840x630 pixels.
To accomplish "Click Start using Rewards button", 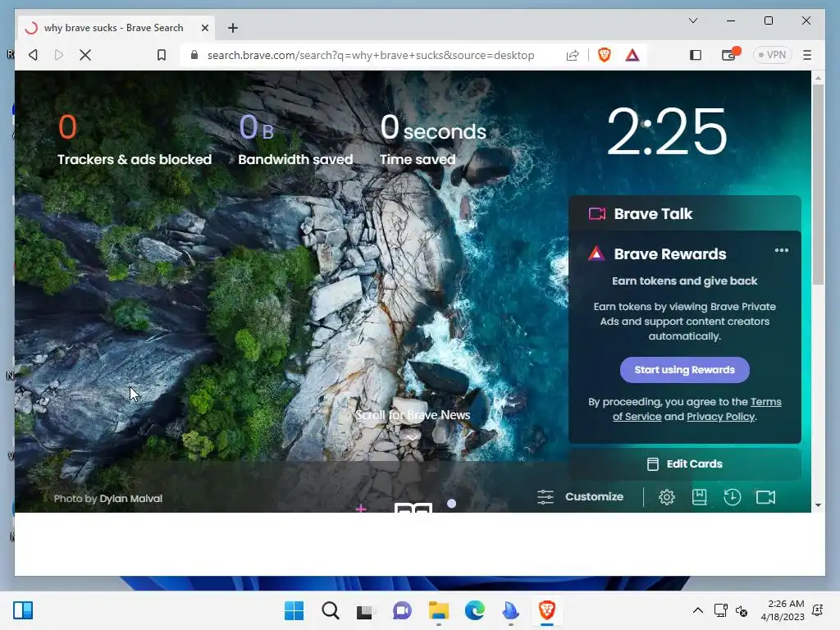I will click(x=685, y=370).
